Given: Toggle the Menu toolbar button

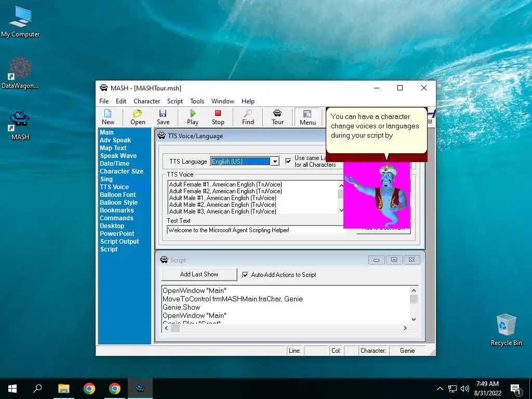Looking at the screenshot, I should click(308, 117).
